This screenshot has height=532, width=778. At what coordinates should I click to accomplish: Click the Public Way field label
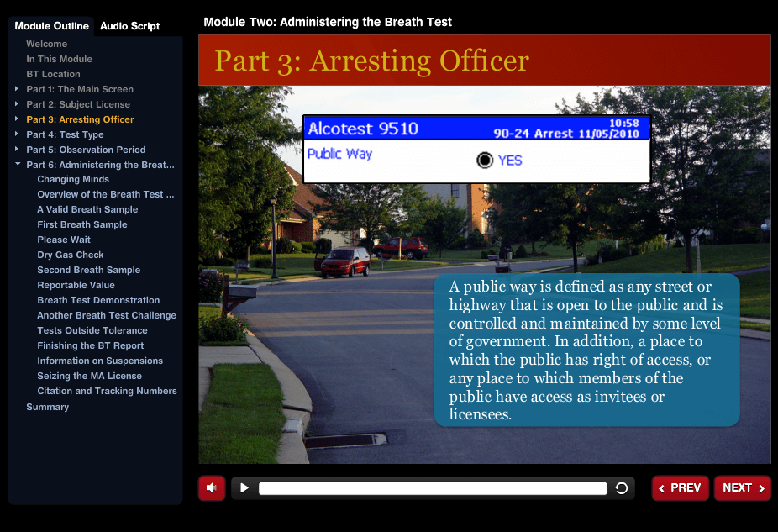pyautogui.click(x=340, y=154)
